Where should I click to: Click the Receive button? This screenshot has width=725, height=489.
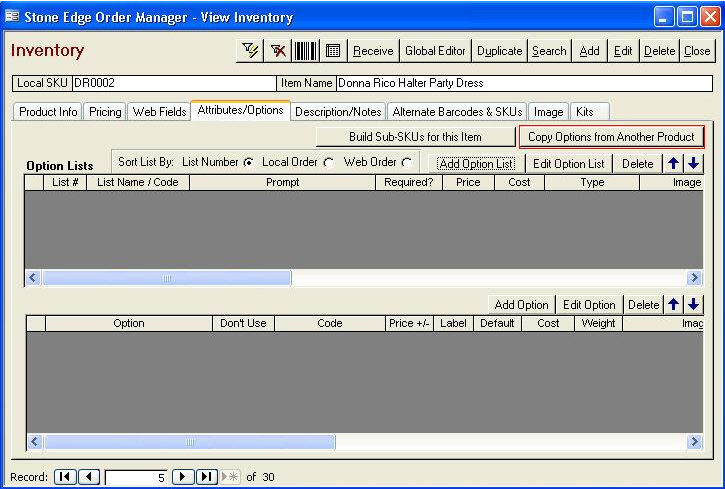(373, 50)
